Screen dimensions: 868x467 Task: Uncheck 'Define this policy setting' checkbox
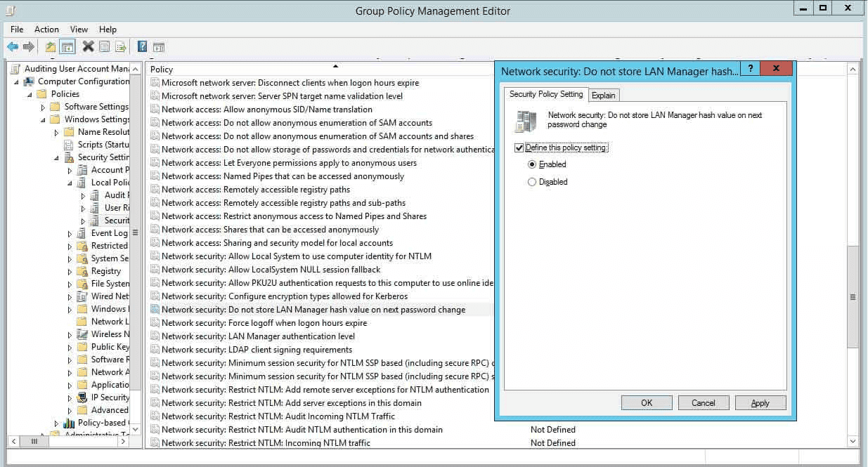(x=519, y=147)
